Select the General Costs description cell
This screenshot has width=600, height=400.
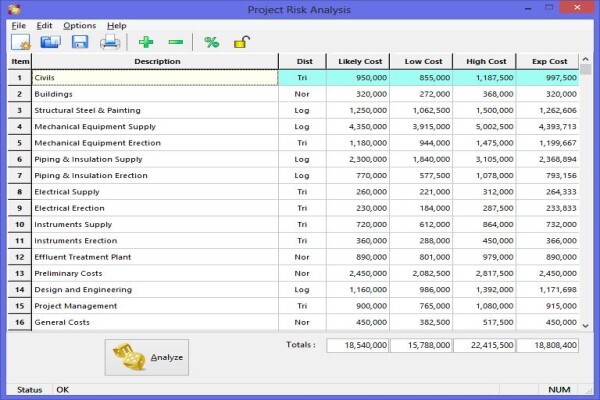[155, 322]
